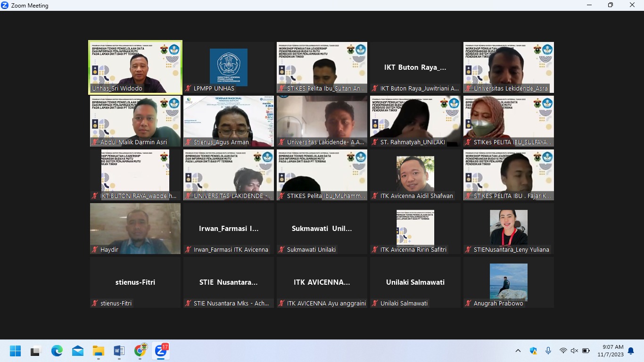644x362 pixels.
Task: Click the Zoom taskbar icon with 17 badge
Action: (x=161, y=350)
